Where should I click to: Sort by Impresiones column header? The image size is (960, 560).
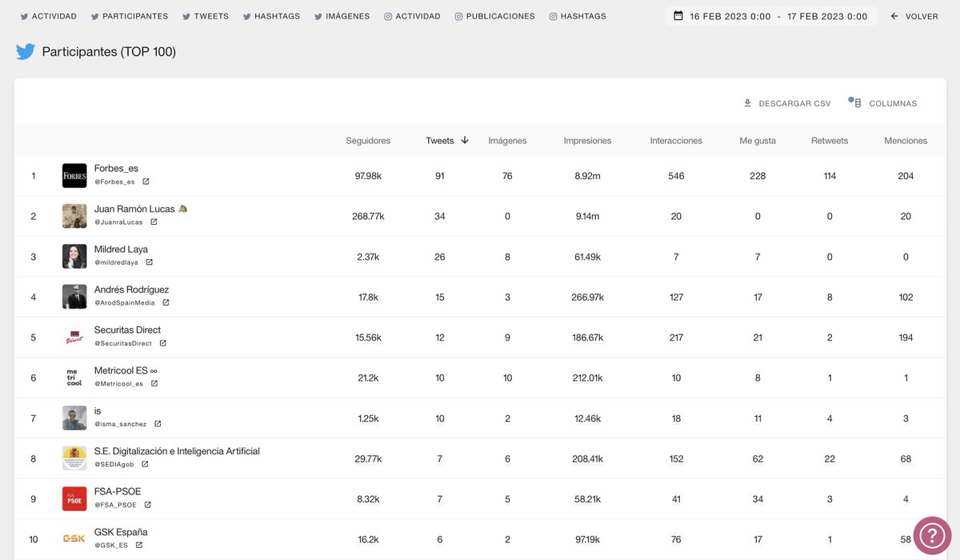pyautogui.click(x=587, y=141)
